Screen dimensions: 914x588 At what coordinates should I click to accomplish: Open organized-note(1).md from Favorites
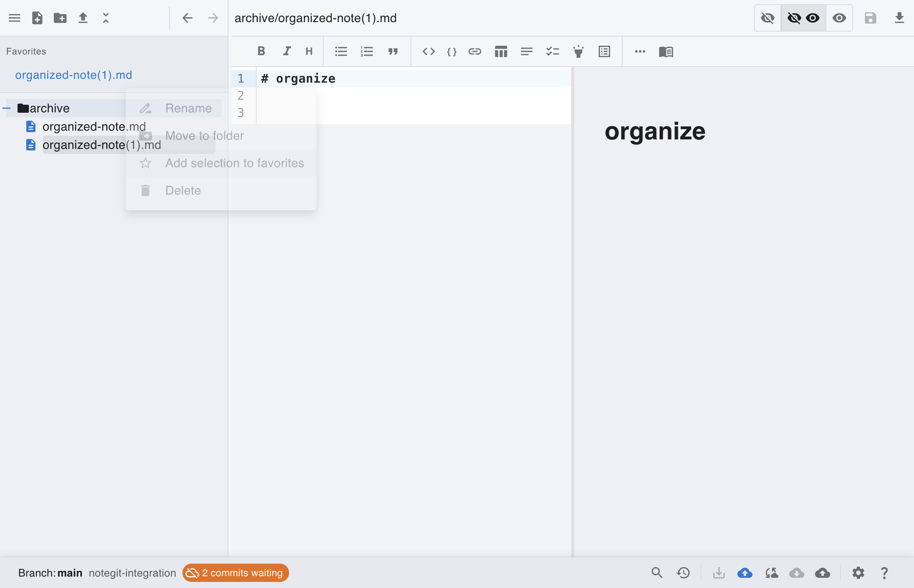[x=74, y=75]
